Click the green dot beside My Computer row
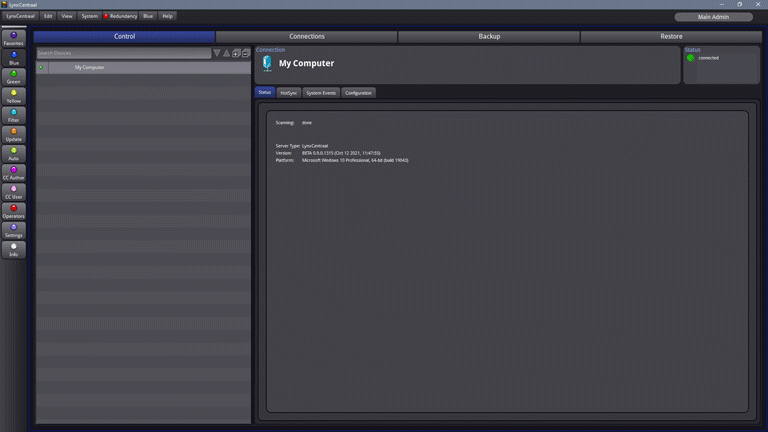Screen dimensions: 768x432 pyautogui.click(x=41, y=67)
